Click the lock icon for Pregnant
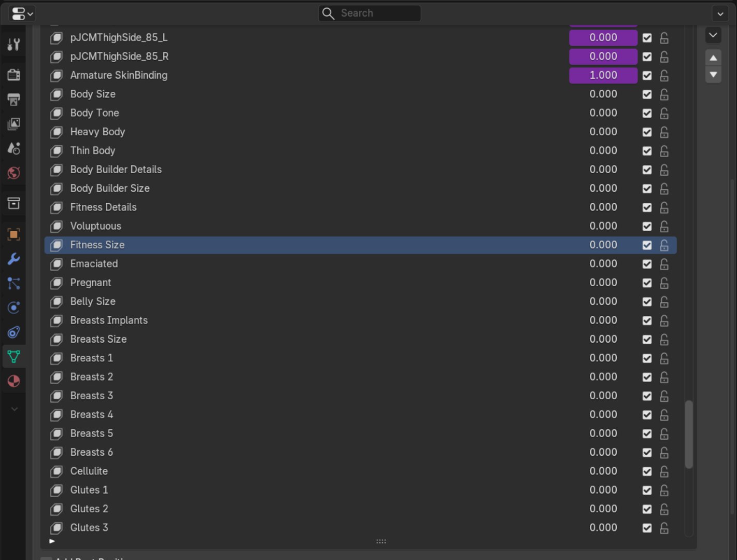This screenshot has height=560, width=737. [x=664, y=283]
